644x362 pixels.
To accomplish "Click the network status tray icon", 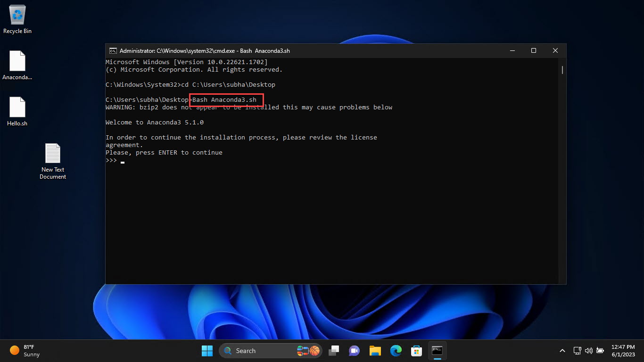I will tap(577, 351).
